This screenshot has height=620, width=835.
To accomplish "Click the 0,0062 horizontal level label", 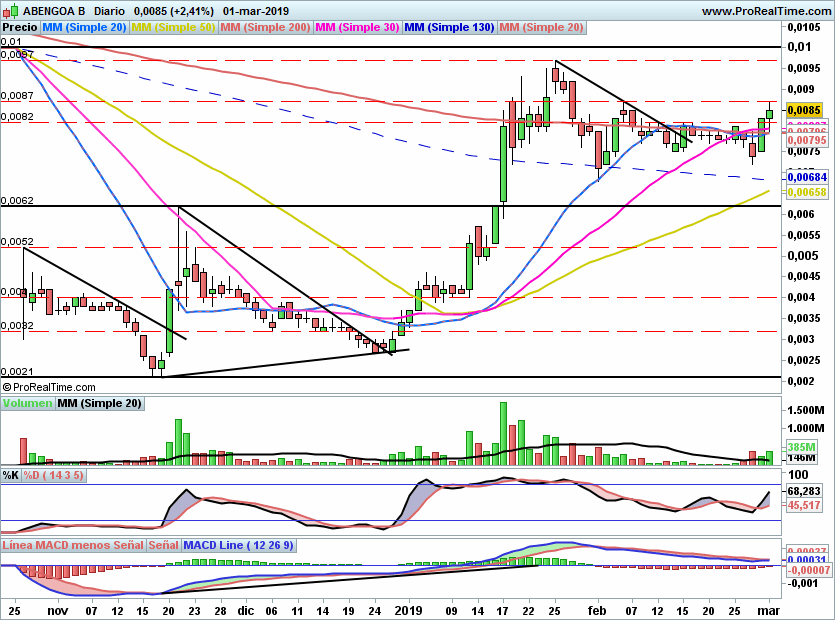I will click(17, 201).
